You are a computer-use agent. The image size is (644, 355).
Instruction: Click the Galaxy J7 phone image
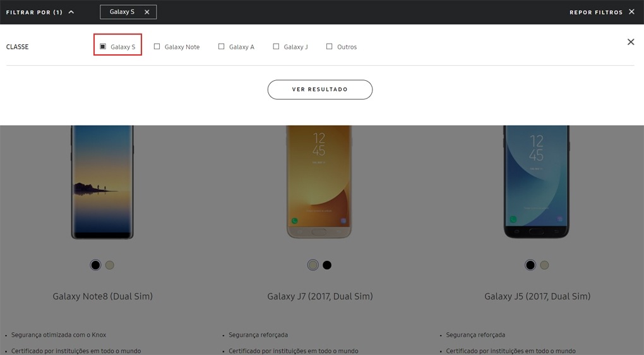tap(319, 182)
